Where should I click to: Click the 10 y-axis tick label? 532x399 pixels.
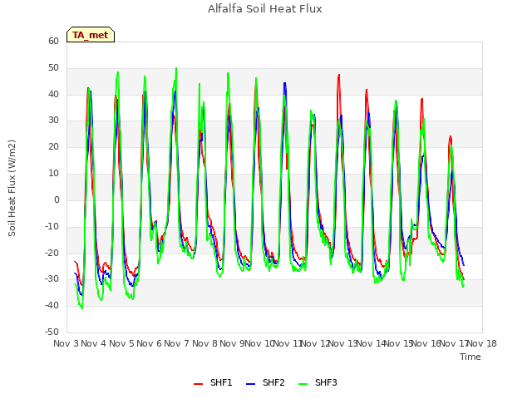(53, 174)
